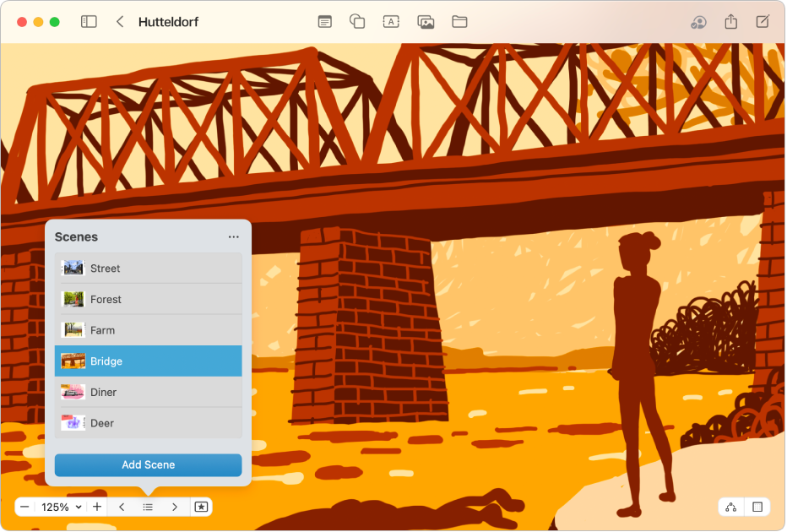Click the Add Scene button

[x=148, y=464]
